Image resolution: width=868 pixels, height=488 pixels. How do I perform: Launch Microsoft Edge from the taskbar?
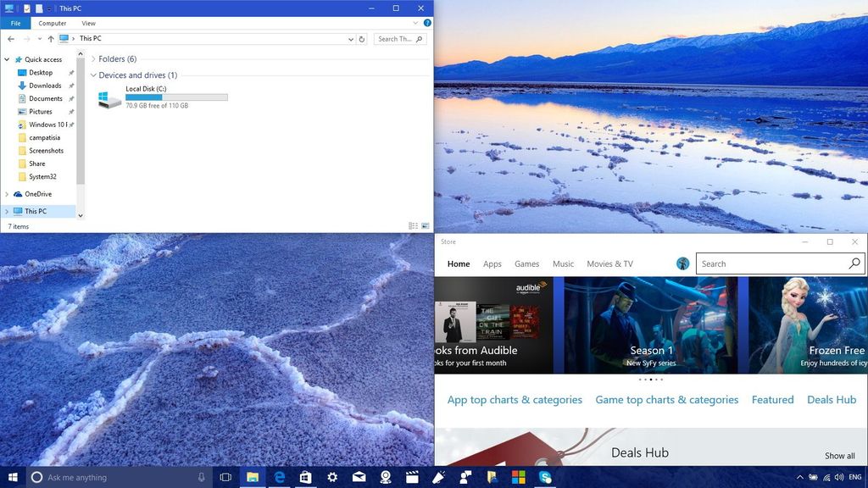tap(279, 477)
